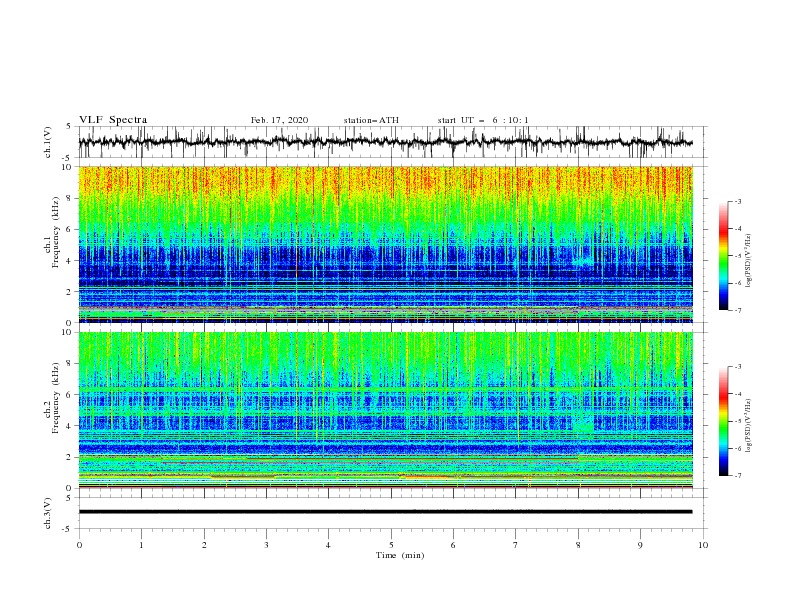Click the ch.2 colorbar log(PSD) label
792x612 pixels.
point(749,425)
